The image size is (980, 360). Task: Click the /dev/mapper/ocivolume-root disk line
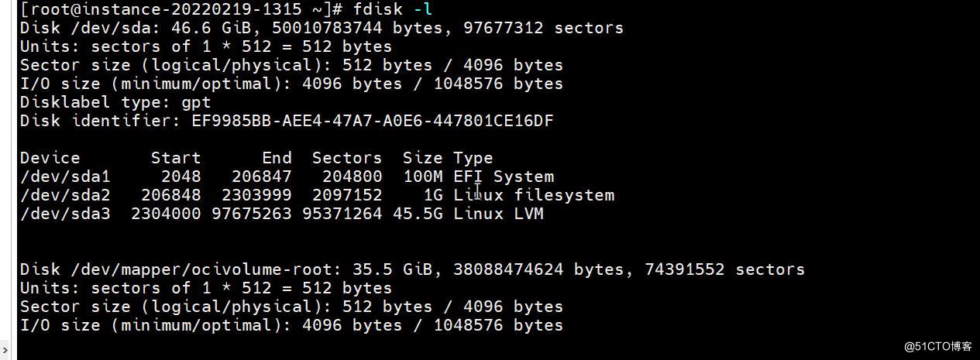pos(412,269)
